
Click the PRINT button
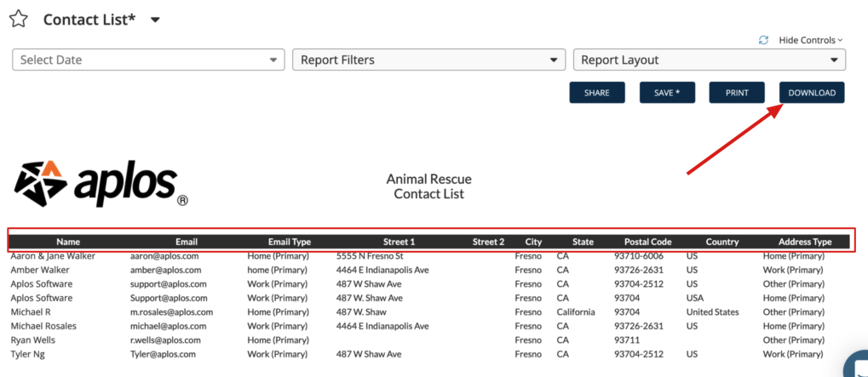tap(737, 93)
